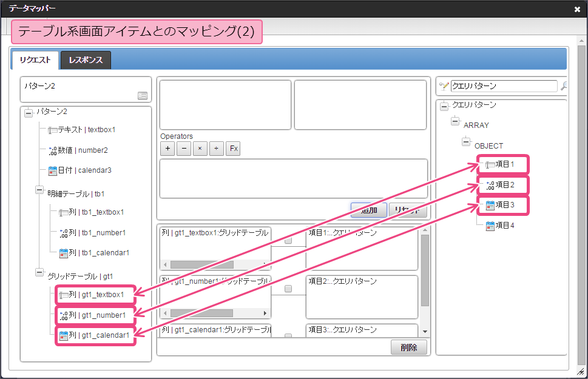Click the minus operator button
Screen dimensions: 588x379
pos(184,149)
